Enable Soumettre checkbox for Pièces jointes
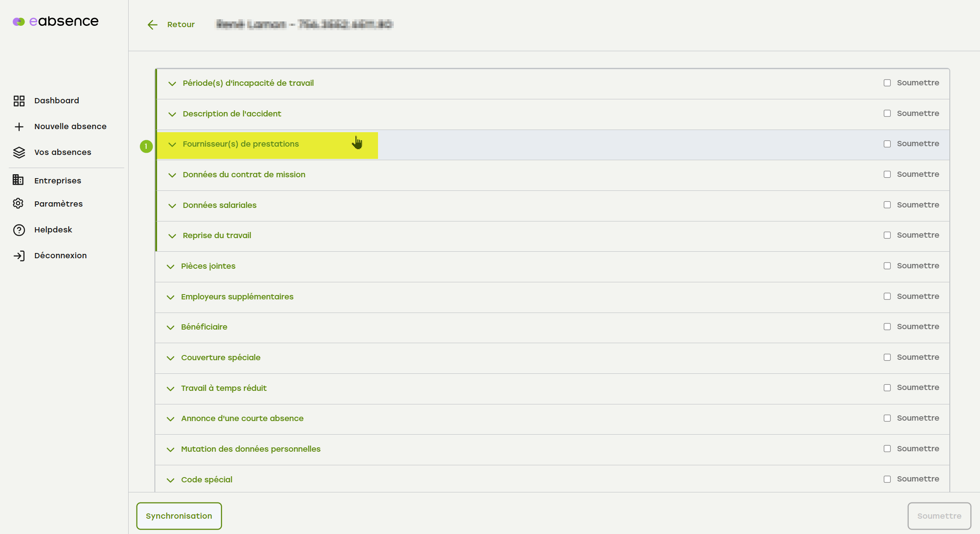 pos(887,266)
